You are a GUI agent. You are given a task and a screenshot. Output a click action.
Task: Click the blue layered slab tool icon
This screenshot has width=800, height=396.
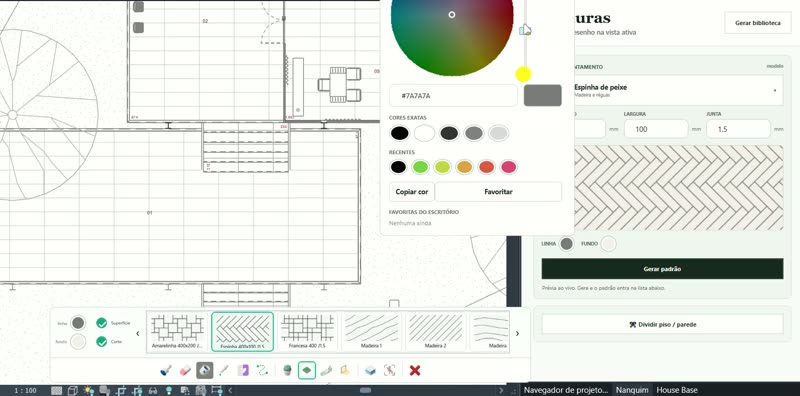click(x=370, y=370)
